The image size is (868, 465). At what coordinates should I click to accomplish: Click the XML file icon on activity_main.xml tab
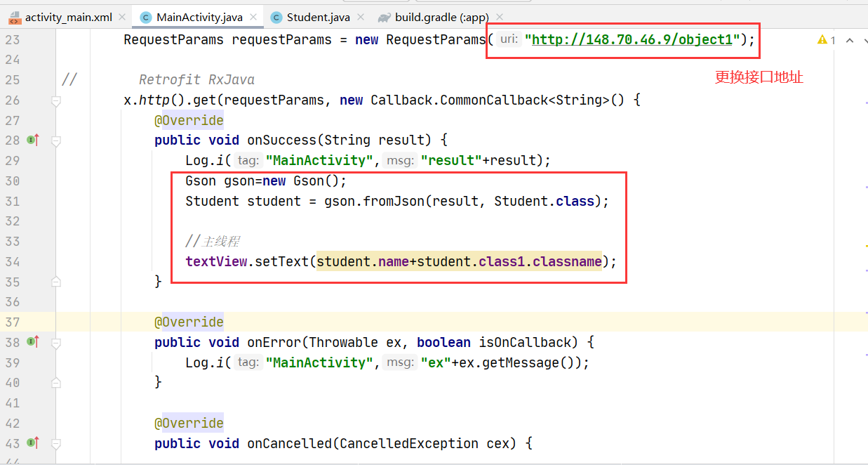click(x=15, y=18)
